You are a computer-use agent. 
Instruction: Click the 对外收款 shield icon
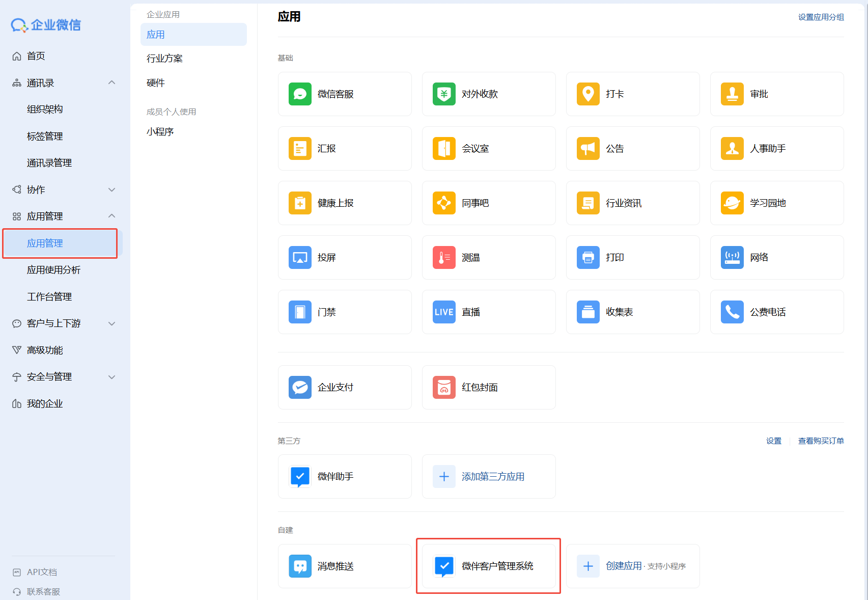point(444,94)
